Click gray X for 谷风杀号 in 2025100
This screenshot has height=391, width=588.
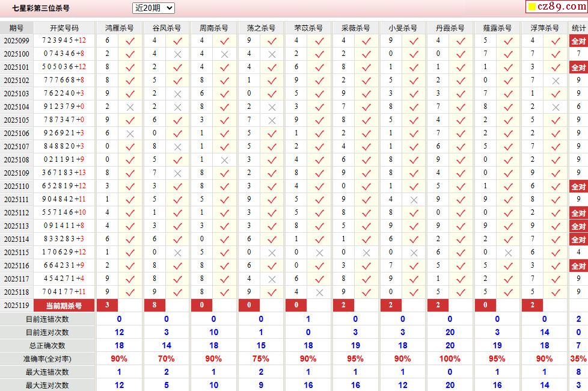click(x=177, y=54)
